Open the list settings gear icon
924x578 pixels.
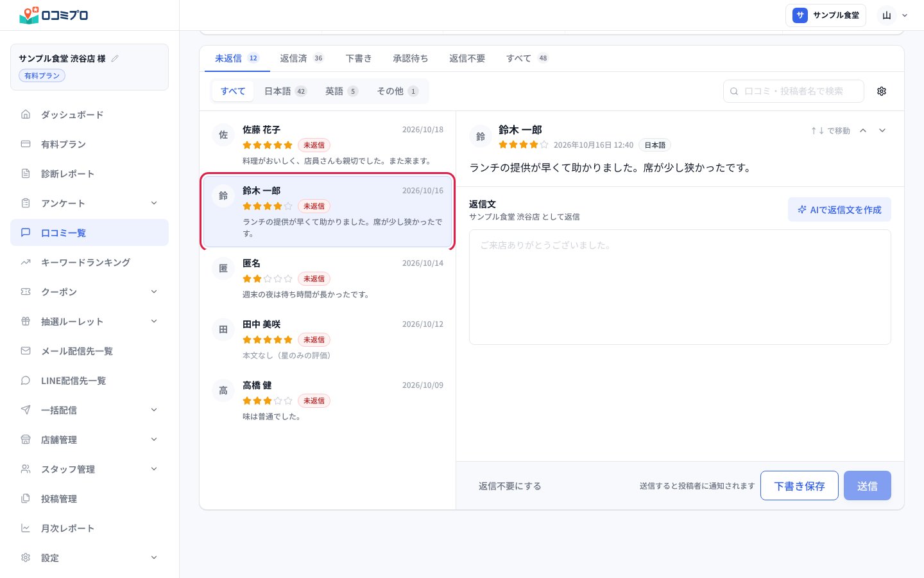pos(882,91)
